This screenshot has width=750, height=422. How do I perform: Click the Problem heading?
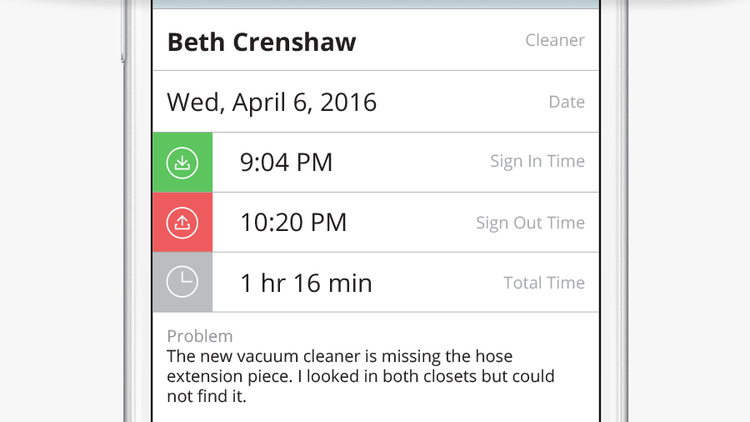[x=200, y=336]
